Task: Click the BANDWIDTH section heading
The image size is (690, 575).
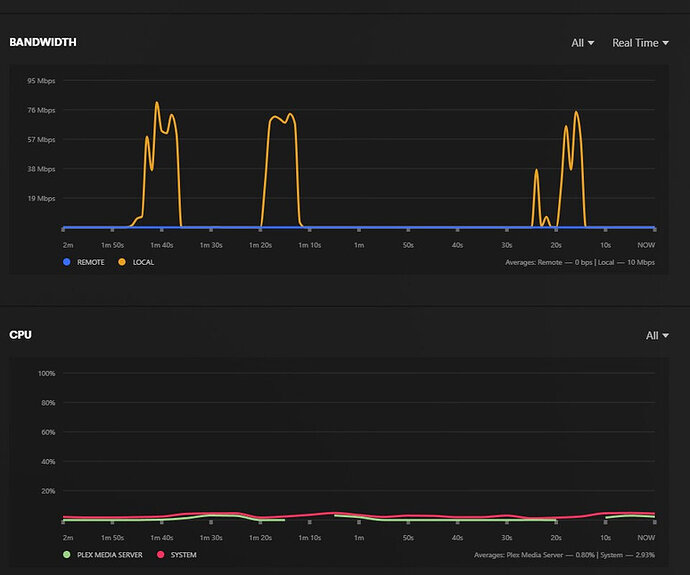Action: 43,42
